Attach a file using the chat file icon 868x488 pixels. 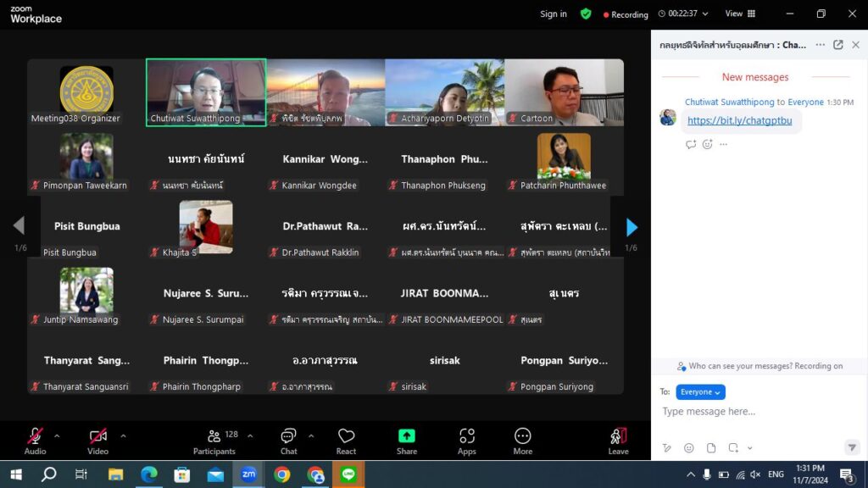(x=711, y=448)
